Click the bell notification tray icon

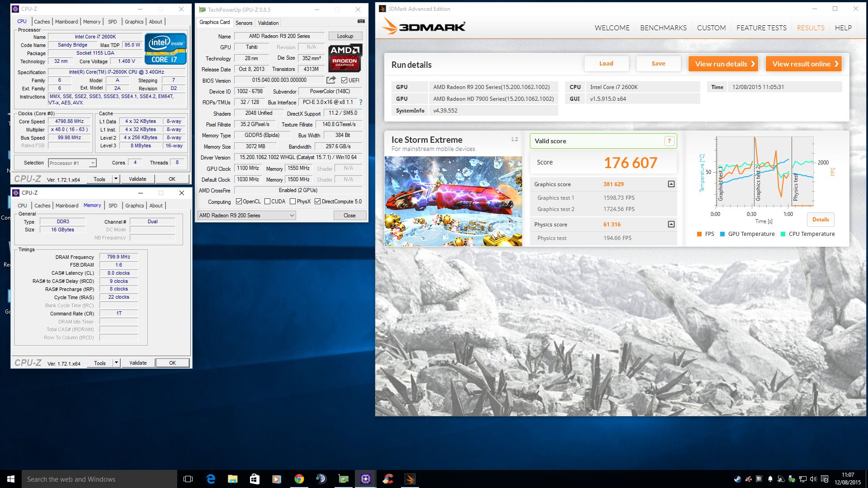click(770, 479)
